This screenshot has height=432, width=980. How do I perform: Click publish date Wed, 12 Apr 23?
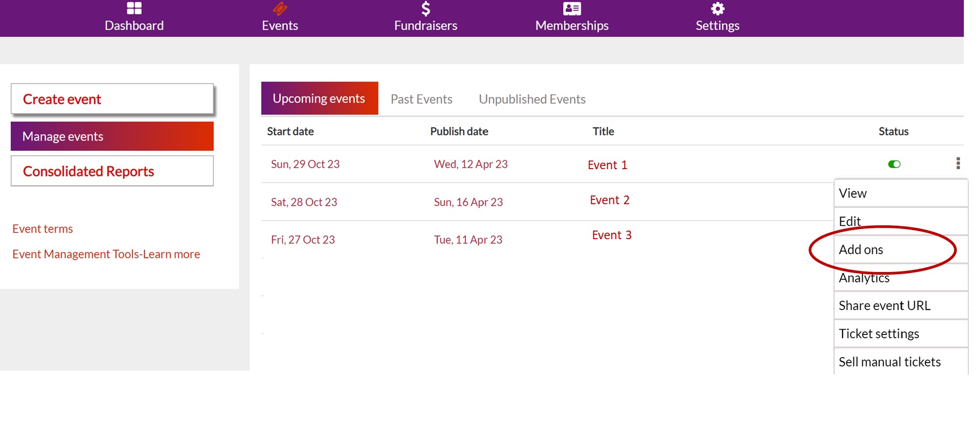[471, 164]
